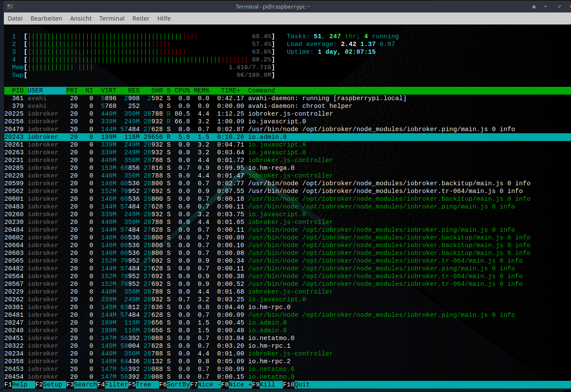Sort by the CPU% column header
Image resolution: width=571 pixels, height=392 pixels.
182,90
